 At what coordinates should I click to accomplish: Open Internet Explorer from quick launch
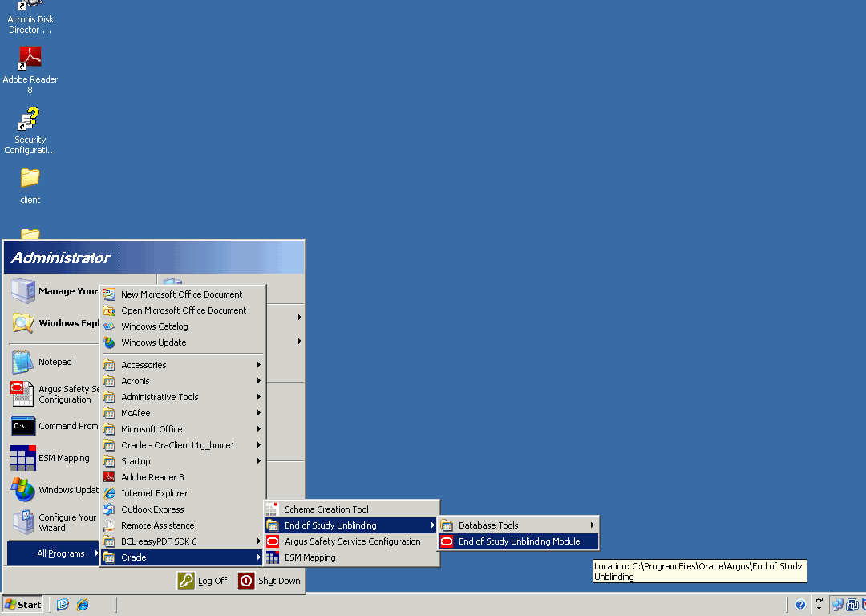pyautogui.click(x=83, y=605)
